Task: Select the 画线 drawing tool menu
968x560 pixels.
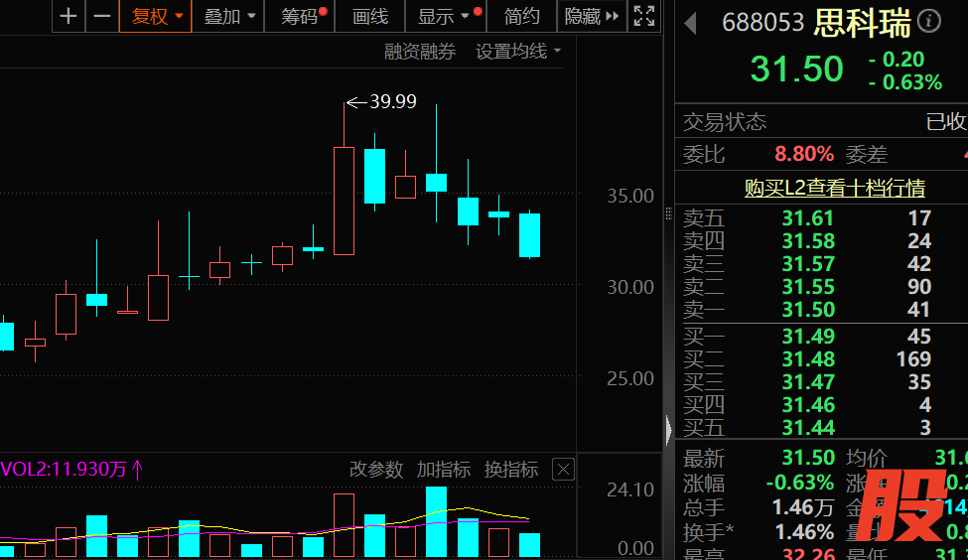Action: click(370, 16)
